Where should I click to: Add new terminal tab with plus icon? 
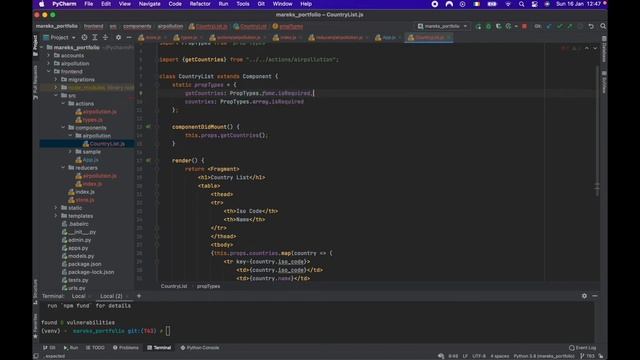coord(139,296)
